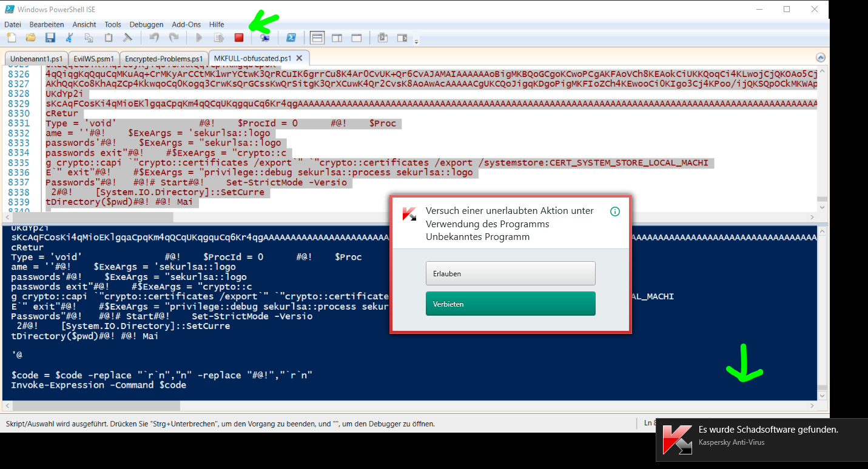Viewport: 868px width, 469px height.
Task: Click console vertical scroll down arrow
Action: (822, 395)
